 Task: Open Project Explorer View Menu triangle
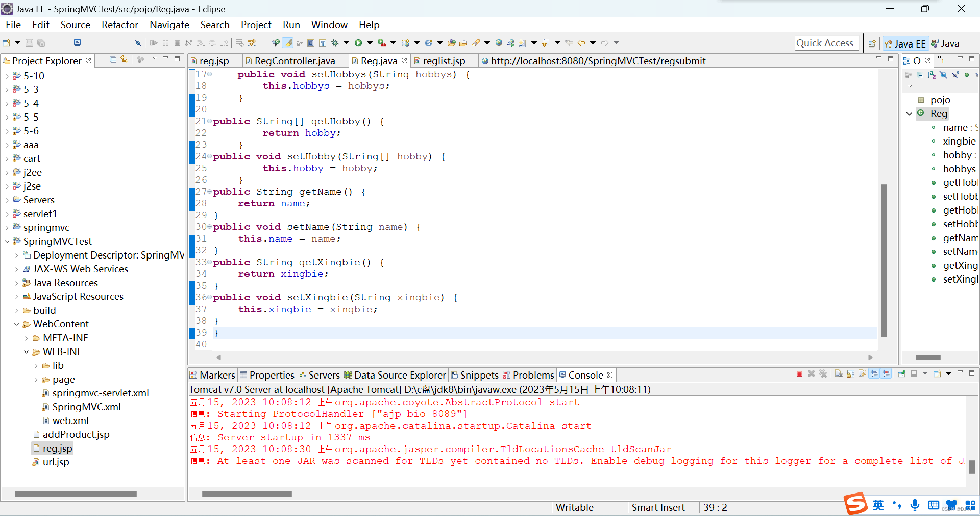tap(155, 59)
